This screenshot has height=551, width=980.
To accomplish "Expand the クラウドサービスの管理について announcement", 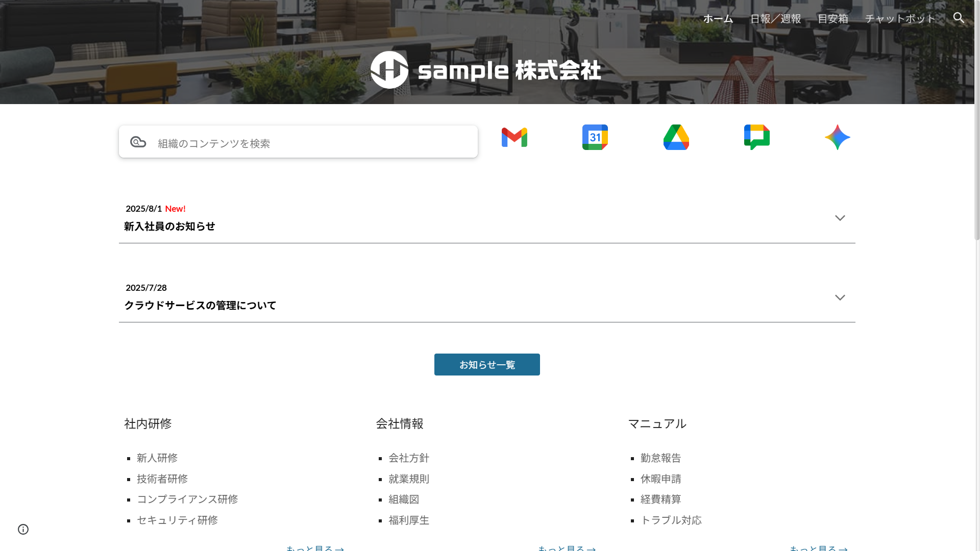I will 840,297.
